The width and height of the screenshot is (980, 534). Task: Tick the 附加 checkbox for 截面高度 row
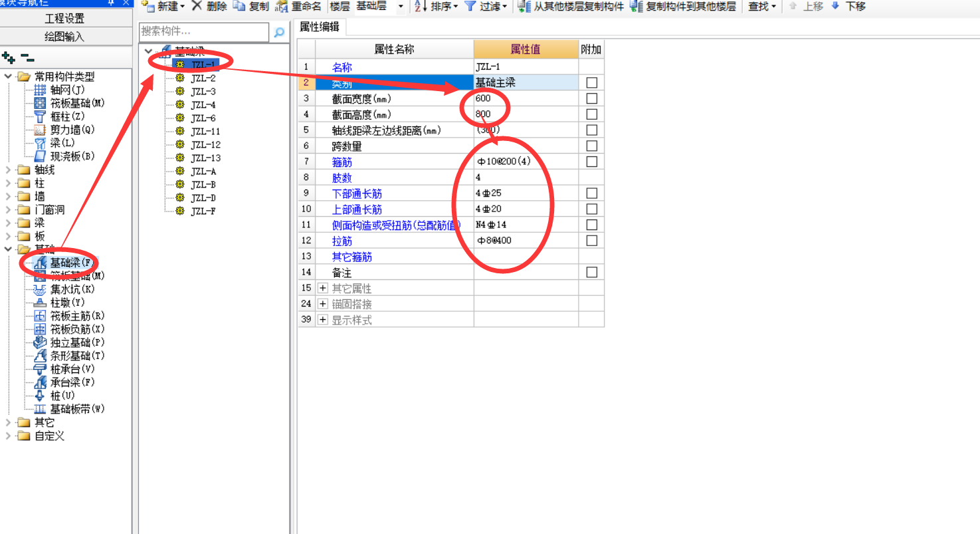[591, 114]
